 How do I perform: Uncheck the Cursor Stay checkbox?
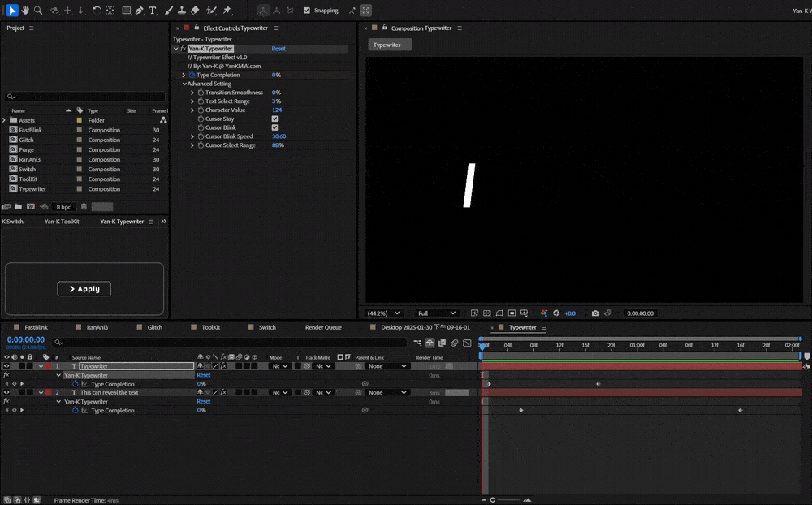[x=274, y=119]
